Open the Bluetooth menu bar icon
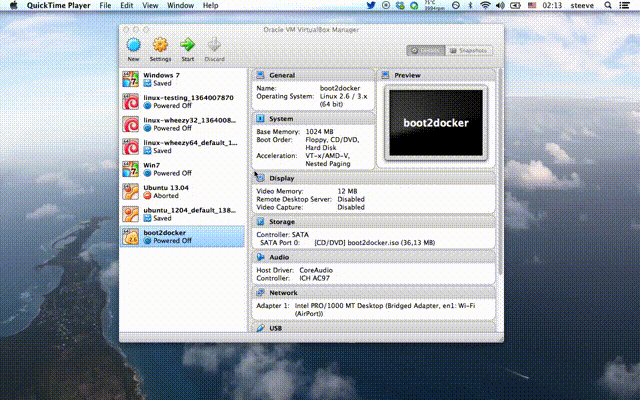The image size is (640, 400). (470, 5)
